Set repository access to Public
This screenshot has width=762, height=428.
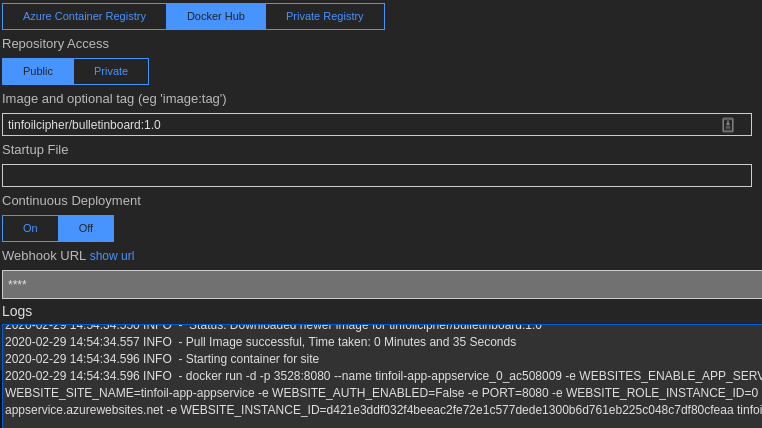coord(38,71)
